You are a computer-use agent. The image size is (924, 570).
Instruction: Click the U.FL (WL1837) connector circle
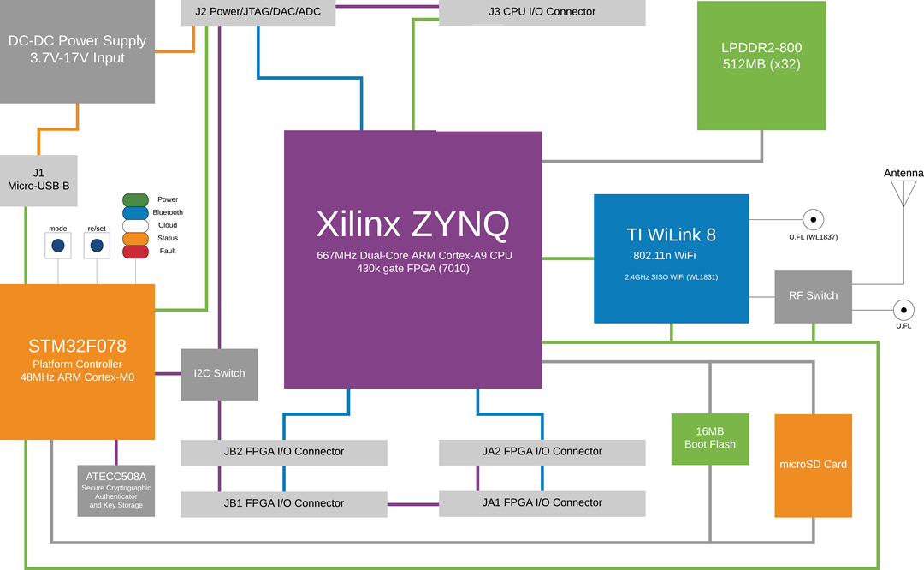click(812, 219)
